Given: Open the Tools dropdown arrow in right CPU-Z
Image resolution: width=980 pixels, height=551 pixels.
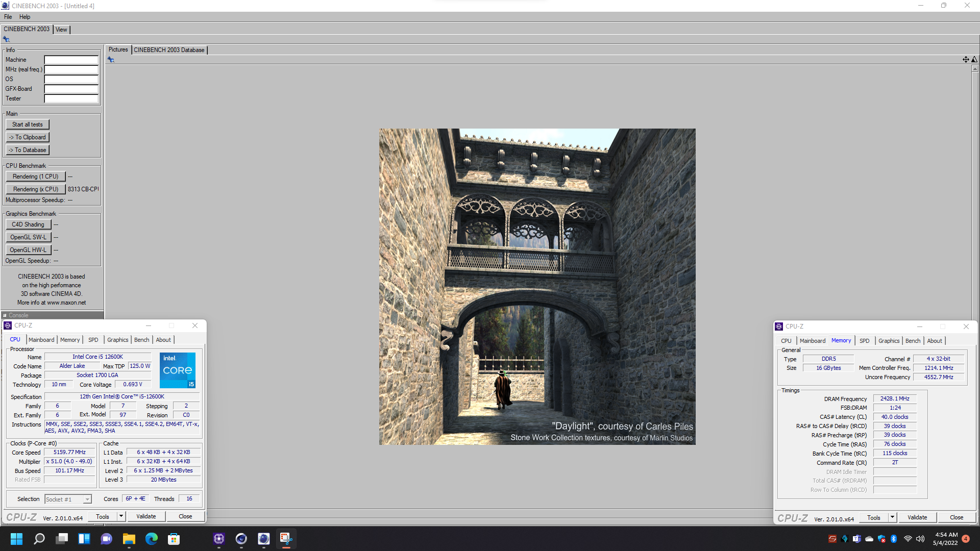Looking at the screenshot, I should [892, 517].
